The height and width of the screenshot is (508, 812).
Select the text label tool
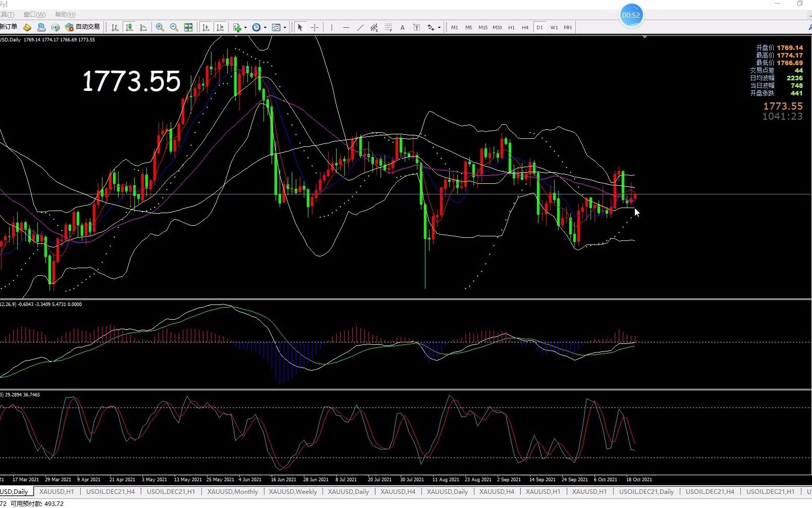pyautogui.click(x=416, y=27)
